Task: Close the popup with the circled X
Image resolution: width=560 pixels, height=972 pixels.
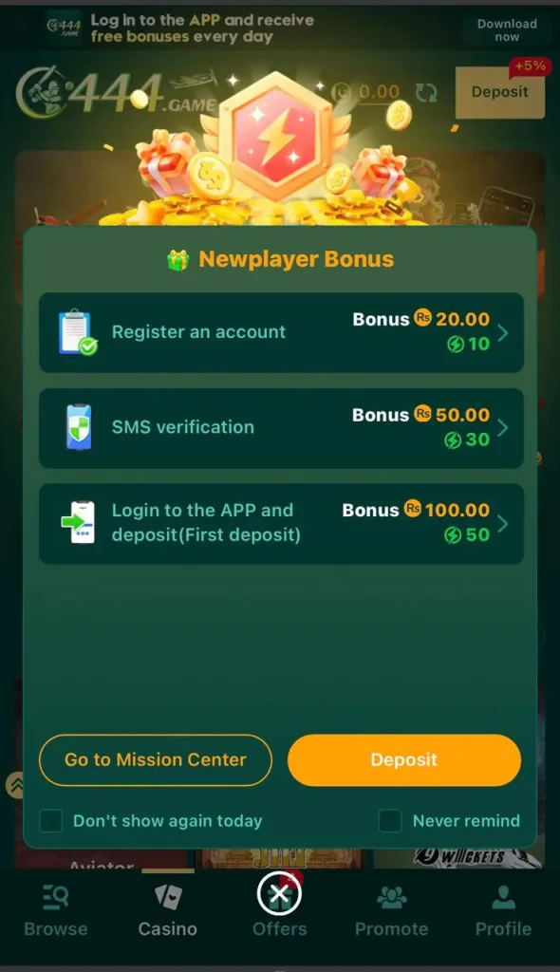Action: tap(279, 893)
